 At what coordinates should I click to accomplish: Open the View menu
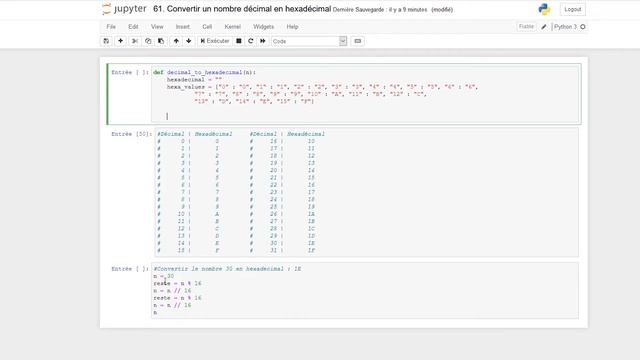(157, 27)
